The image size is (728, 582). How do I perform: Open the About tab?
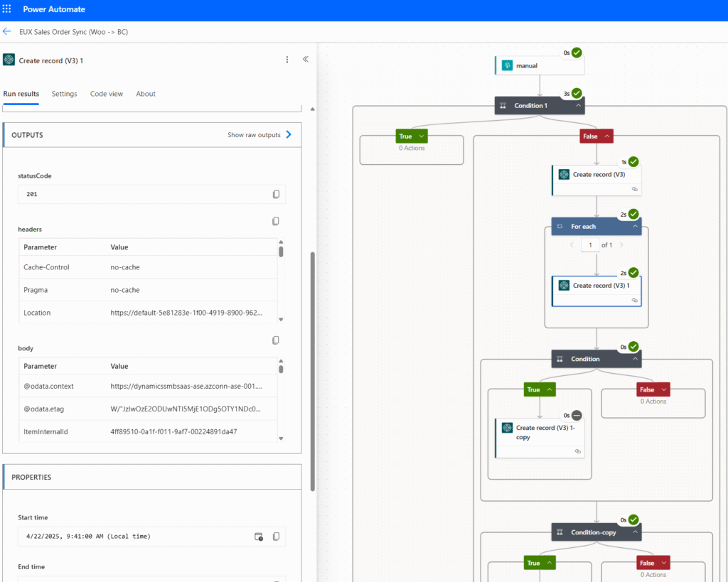pyautogui.click(x=146, y=94)
